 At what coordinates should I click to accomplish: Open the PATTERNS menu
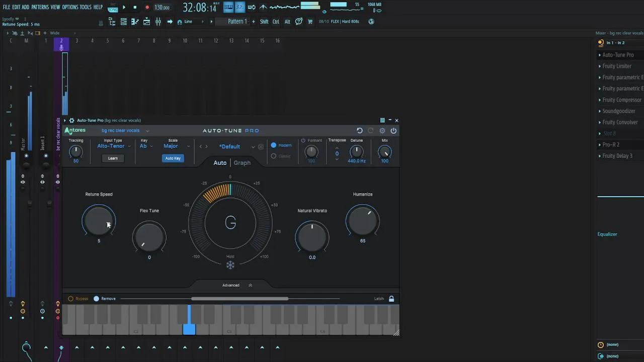click(x=40, y=7)
